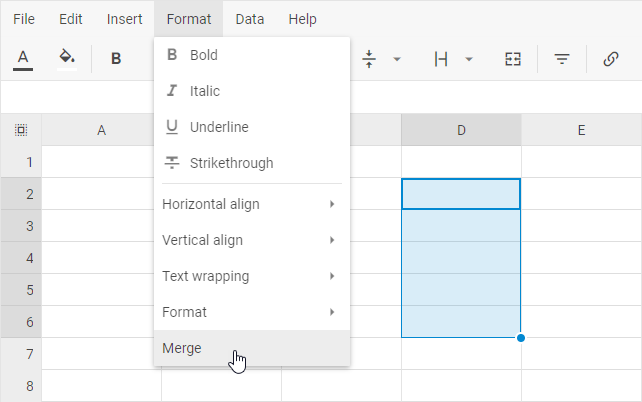
Task: Select row 1 header
Action: coord(21,162)
